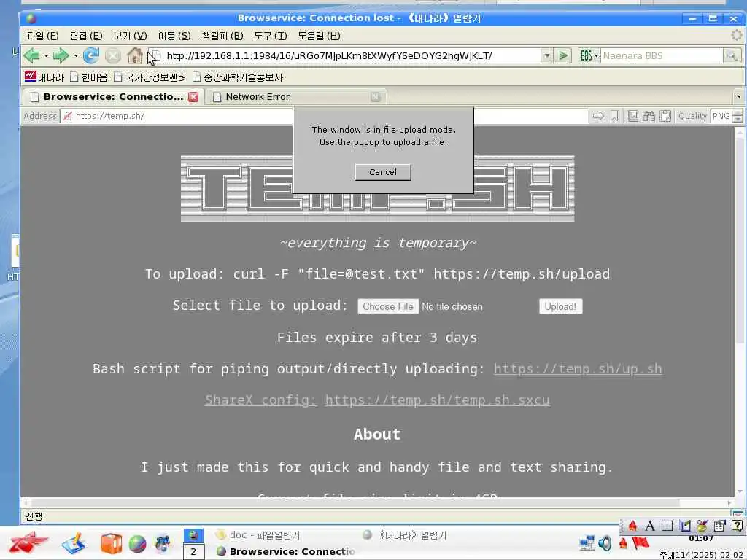
Task: Open the 내나라 bookmark
Action: tap(44, 77)
